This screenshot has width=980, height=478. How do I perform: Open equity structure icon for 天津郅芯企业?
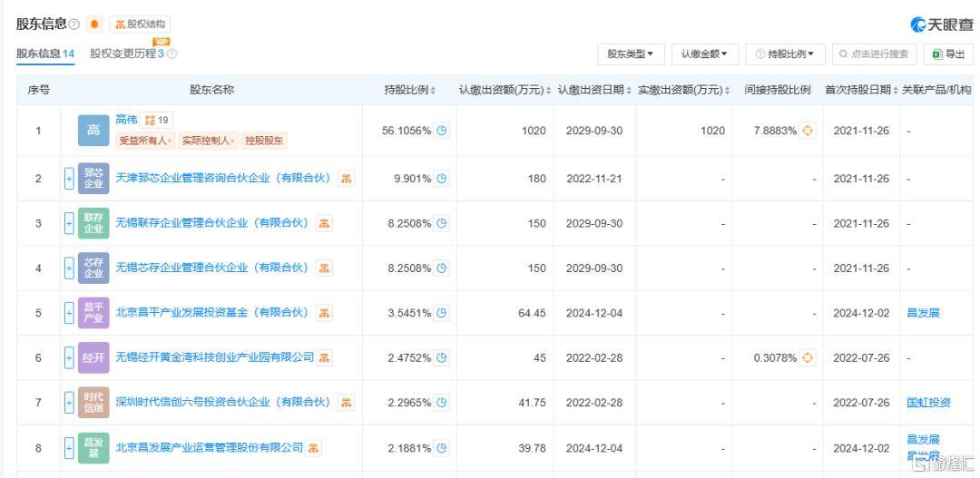347,178
